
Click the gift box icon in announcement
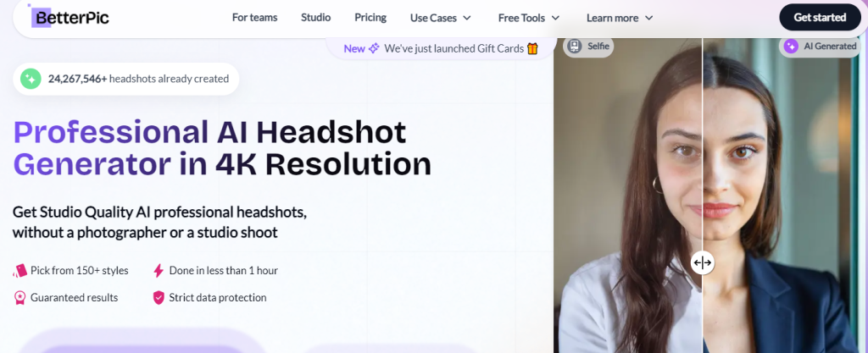[532, 48]
